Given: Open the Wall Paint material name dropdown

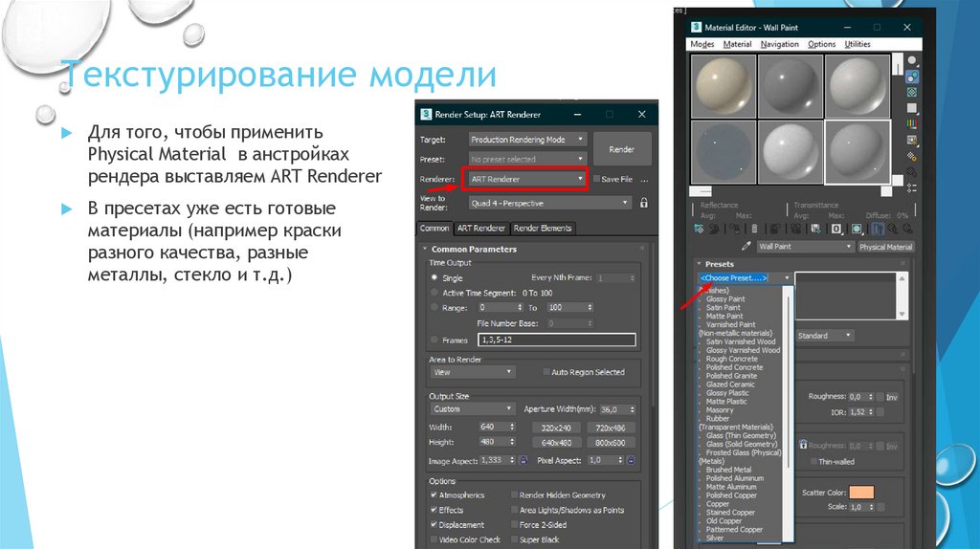Looking at the screenshot, I should (805, 246).
